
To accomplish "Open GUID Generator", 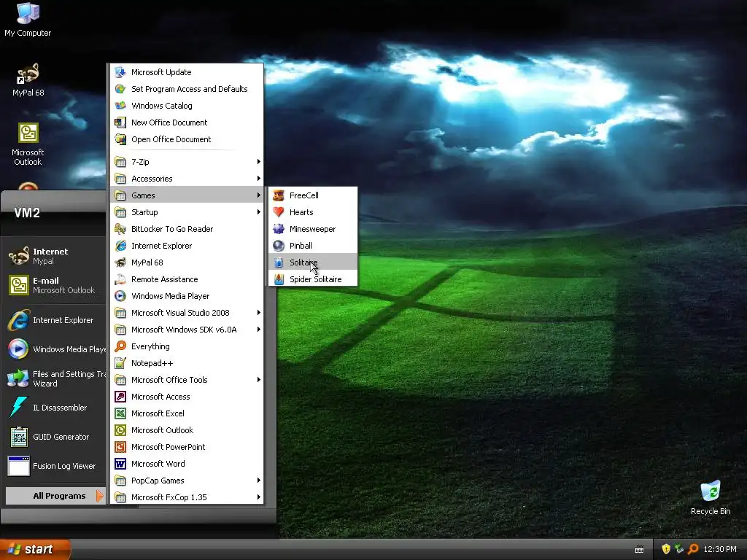I will 55,437.
